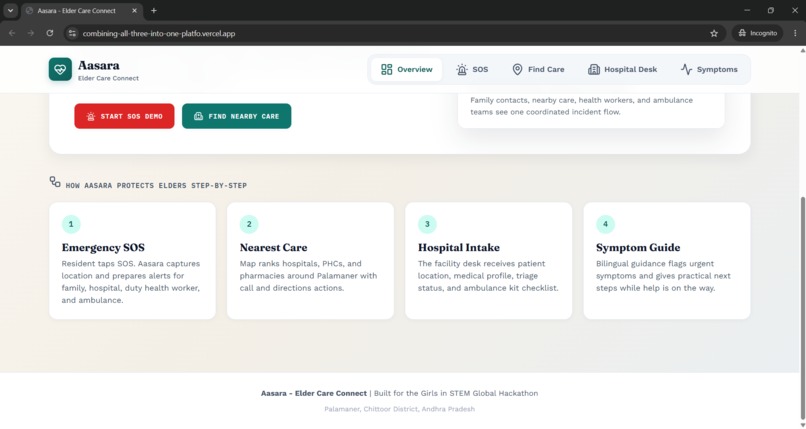Click the map pin icon in Find Care

coord(517,69)
